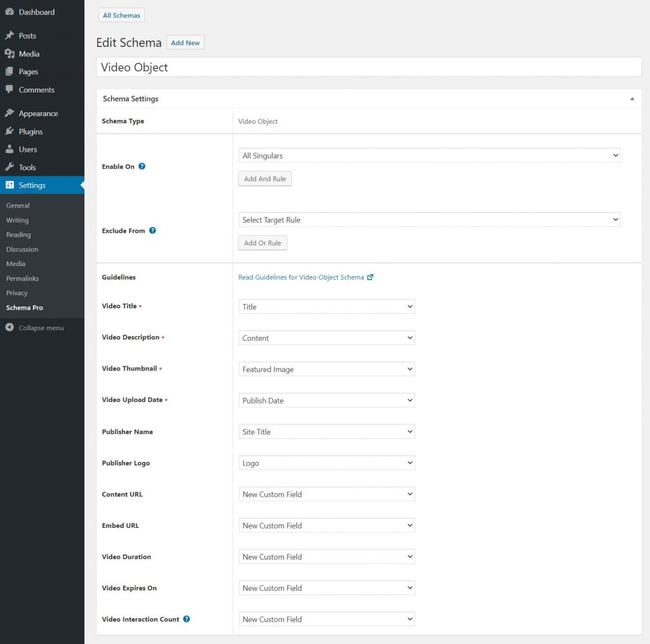This screenshot has height=644, width=650.
Task: Open the Exclude From 'Select Target Rule' dropdown
Action: pyautogui.click(x=429, y=220)
